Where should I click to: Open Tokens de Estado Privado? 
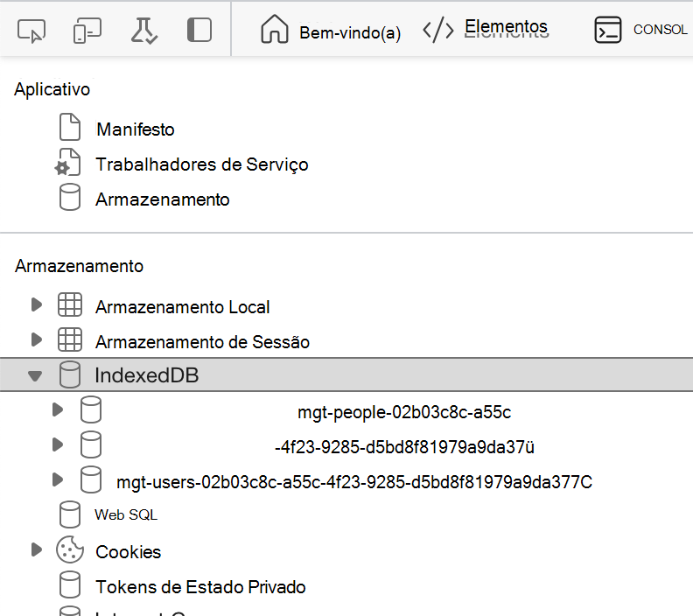pos(200,587)
